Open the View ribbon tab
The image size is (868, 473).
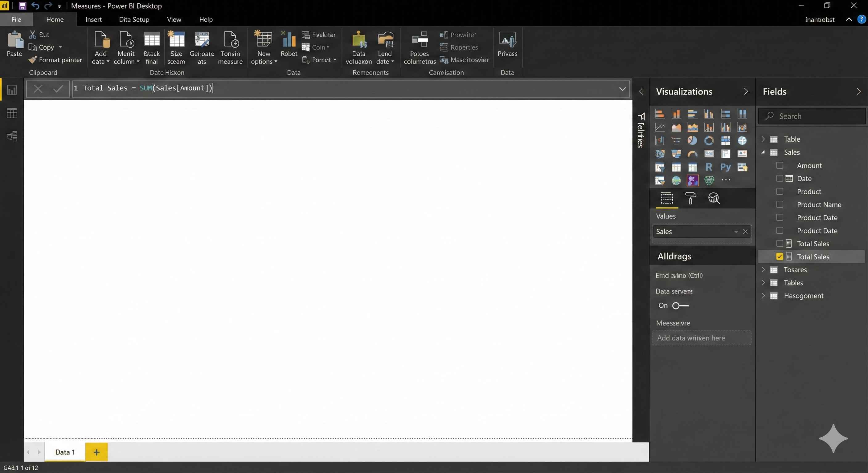pos(174,19)
